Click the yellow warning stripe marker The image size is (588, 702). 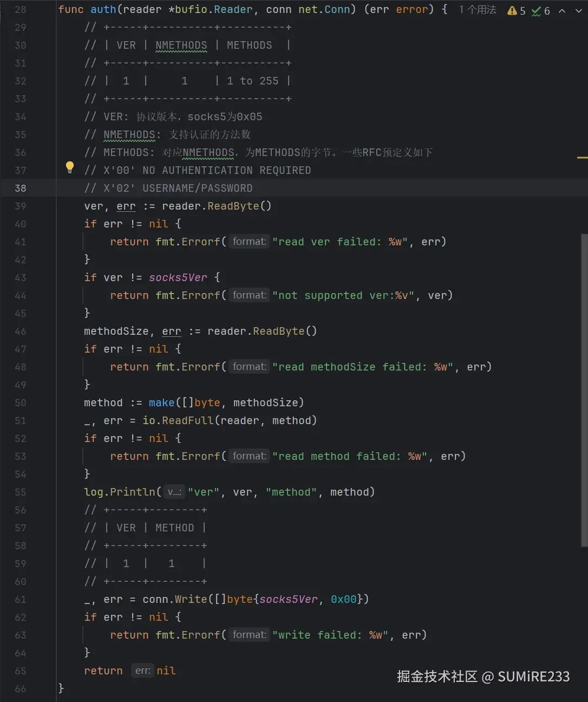pyautogui.click(x=583, y=158)
